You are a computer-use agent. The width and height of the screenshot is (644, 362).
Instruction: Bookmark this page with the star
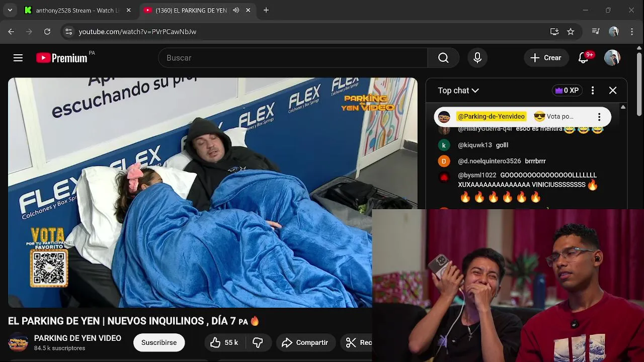[571, 31]
